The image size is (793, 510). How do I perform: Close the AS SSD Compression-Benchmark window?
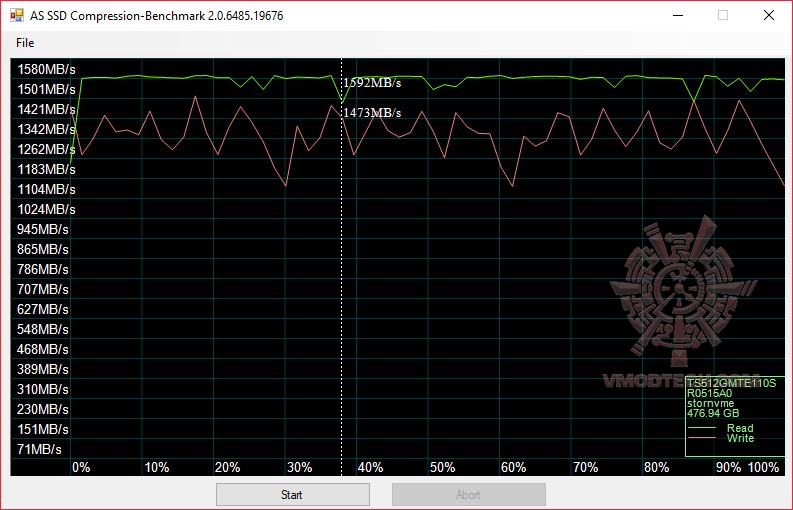point(769,15)
